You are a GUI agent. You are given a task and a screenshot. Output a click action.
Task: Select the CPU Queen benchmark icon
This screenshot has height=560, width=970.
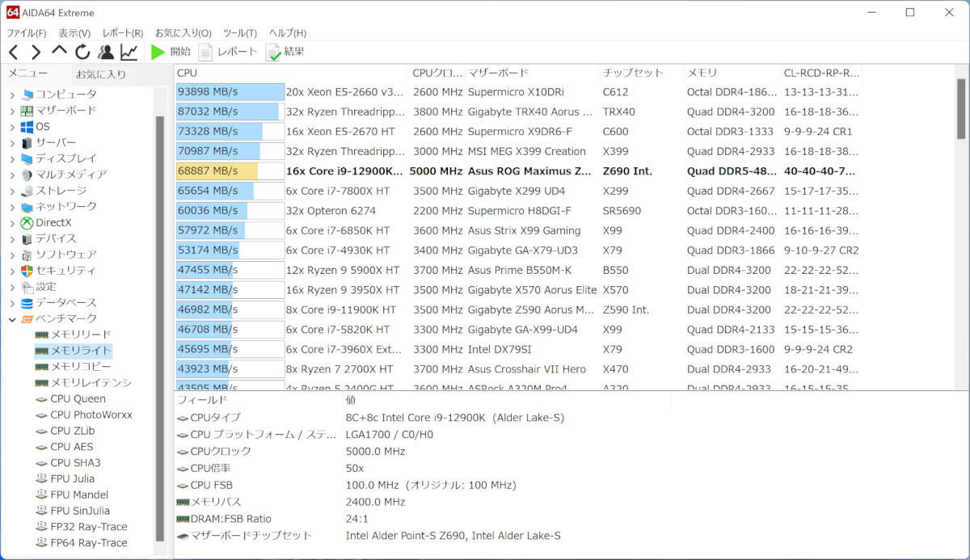pyautogui.click(x=41, y=398)
